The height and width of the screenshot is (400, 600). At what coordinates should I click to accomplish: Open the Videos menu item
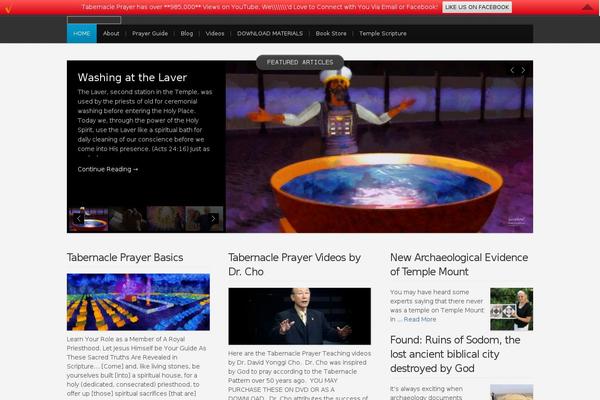pos(215,34)
